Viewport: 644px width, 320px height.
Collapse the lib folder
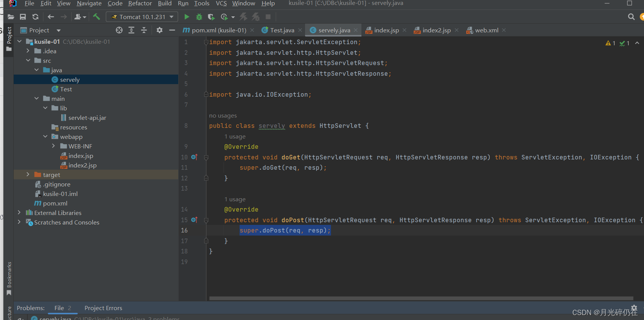[45, 108]
